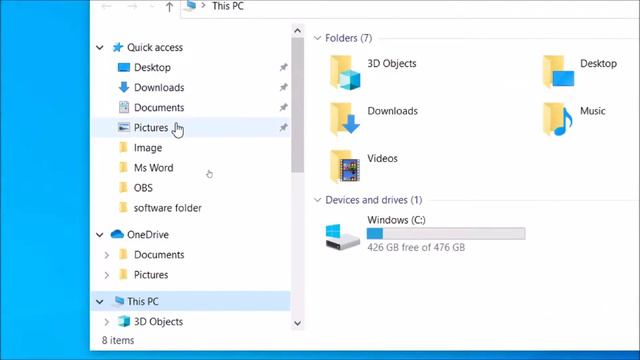Click the Desktop folder icon in main pane
This screenshot has width=640, height=360.
[x=558, y=72]
